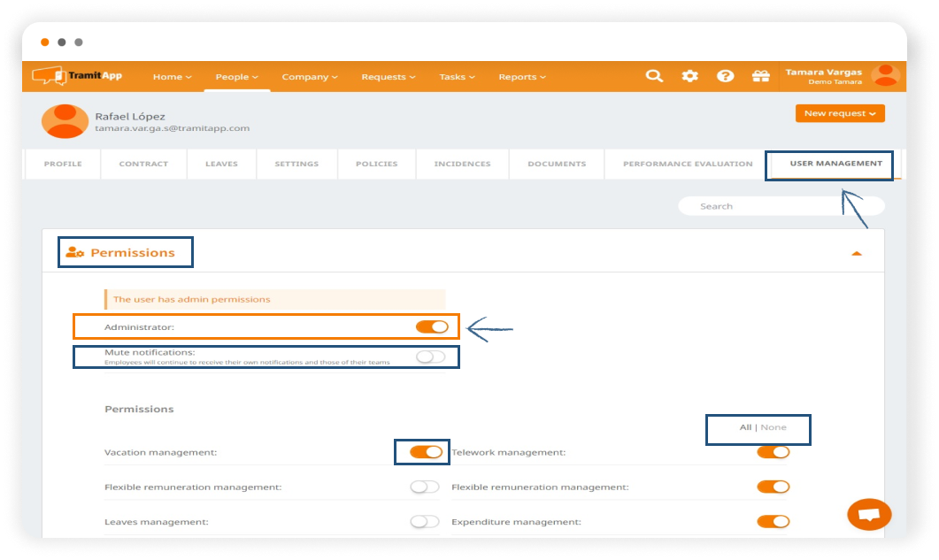The image size is (939, 560).
Task: Enable the Mute notifications toggle
Action: (x=431, y=357)
